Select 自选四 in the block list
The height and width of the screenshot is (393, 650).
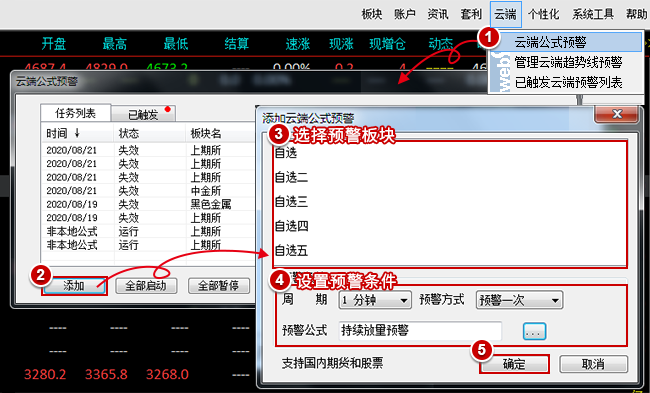click(x=450, y=226)
